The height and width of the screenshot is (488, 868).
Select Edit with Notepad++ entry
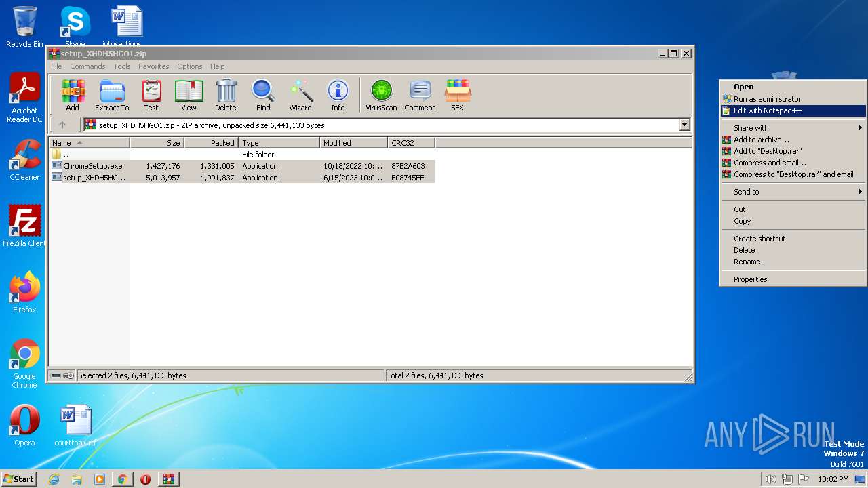(x=793, y=110)
